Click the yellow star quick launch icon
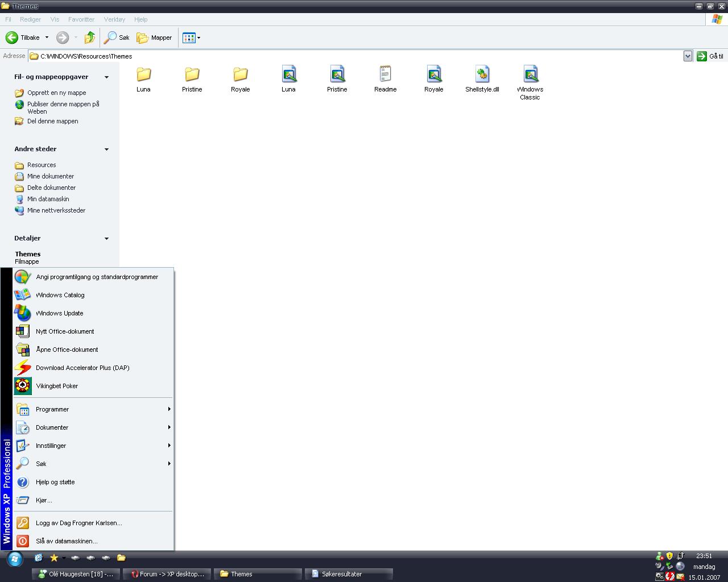 click(54, 558)
